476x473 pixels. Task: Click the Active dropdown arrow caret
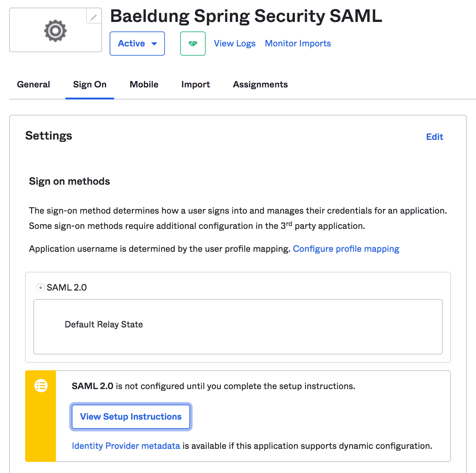click(154, 44)
